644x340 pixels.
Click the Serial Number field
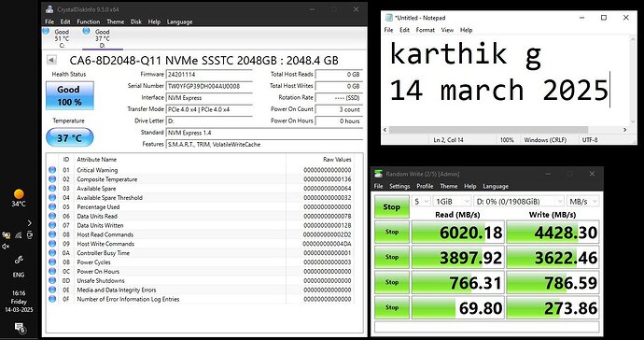(209, 86)
